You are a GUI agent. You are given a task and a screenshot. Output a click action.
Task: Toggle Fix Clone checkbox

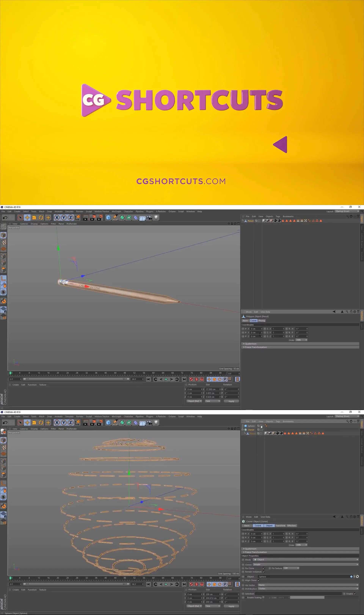click(x=264, y=568)
